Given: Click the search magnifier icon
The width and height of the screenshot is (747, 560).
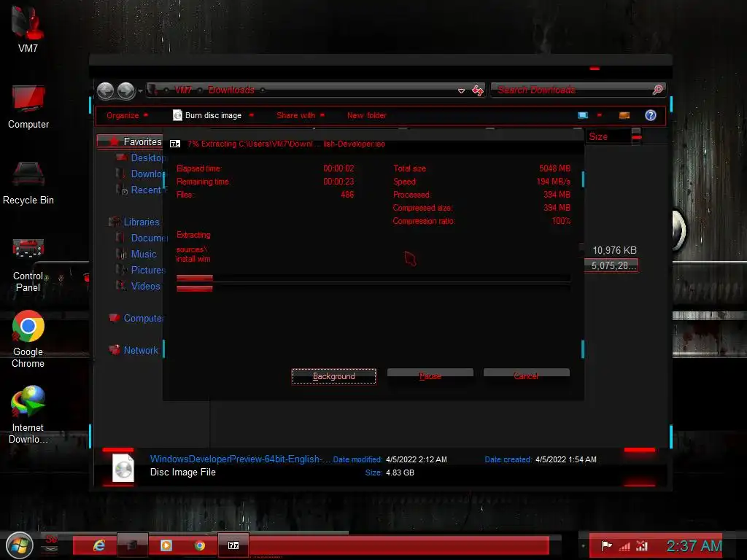Looking at the screenshot, I should (x=657, y=90).
